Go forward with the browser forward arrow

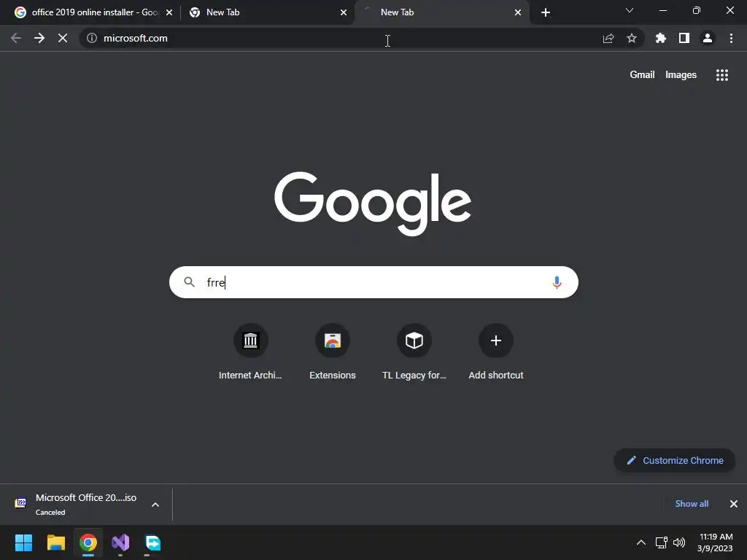click(x=39, y=38)
